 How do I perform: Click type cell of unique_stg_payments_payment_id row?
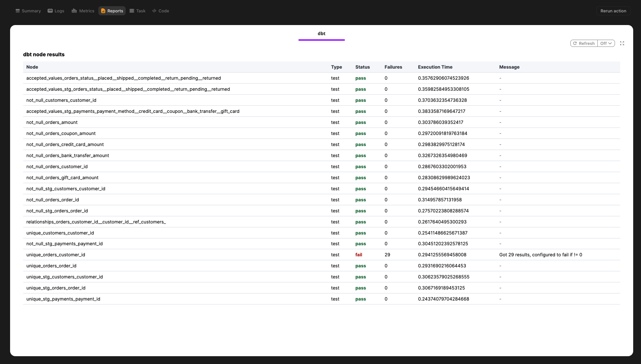(x=335, y=299)
